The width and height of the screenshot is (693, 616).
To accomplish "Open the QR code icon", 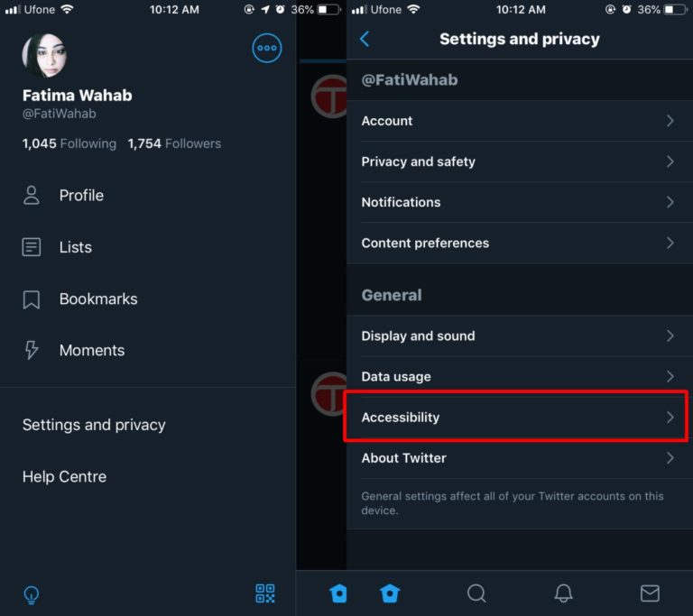I will click(265, 593).
